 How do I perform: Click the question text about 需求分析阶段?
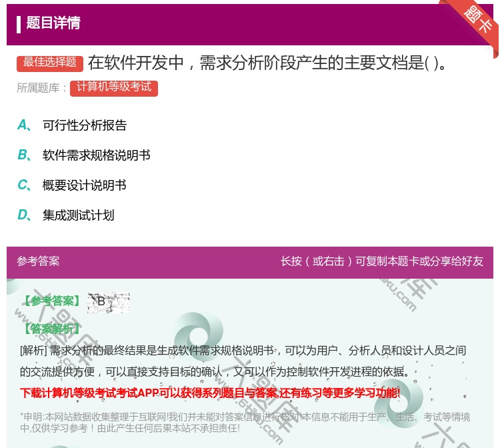pos(267,63)
